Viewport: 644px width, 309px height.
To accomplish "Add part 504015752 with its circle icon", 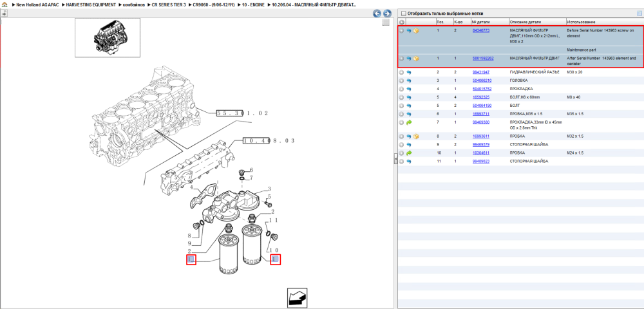I will click(402, 89).
